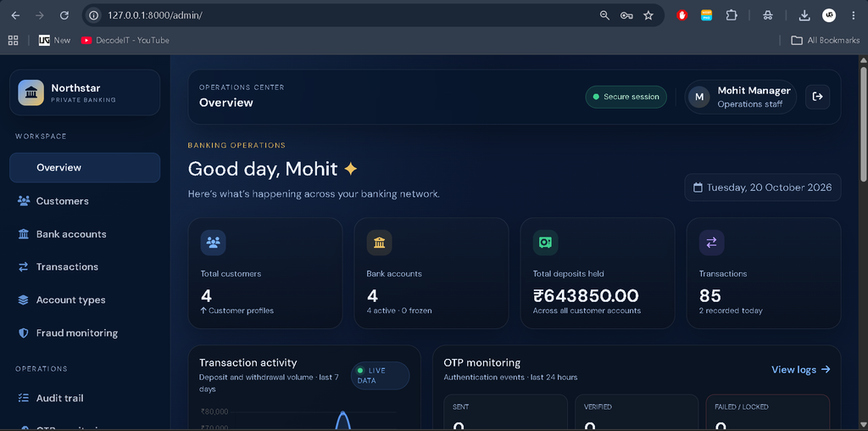Click the red hand ad-blocker extension icon

point(682,15)
